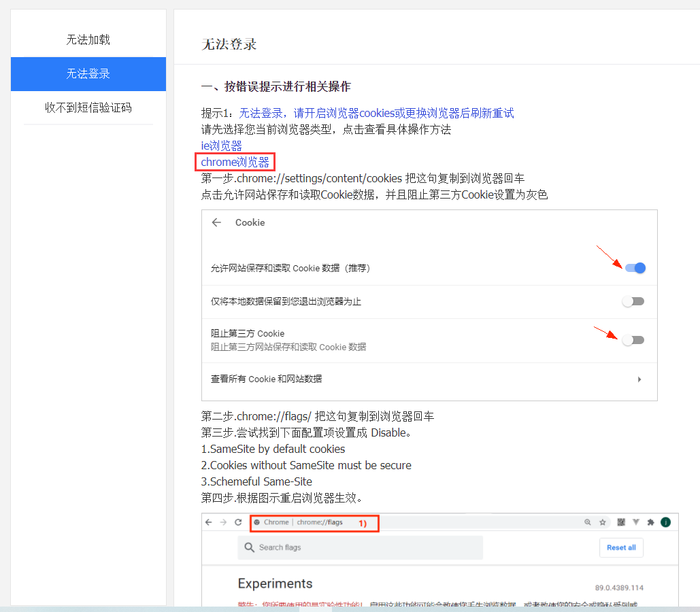
Task: Toggle 允许网站保存和读取 Cookie 数据 switch
Action: [x=635, y=268]
